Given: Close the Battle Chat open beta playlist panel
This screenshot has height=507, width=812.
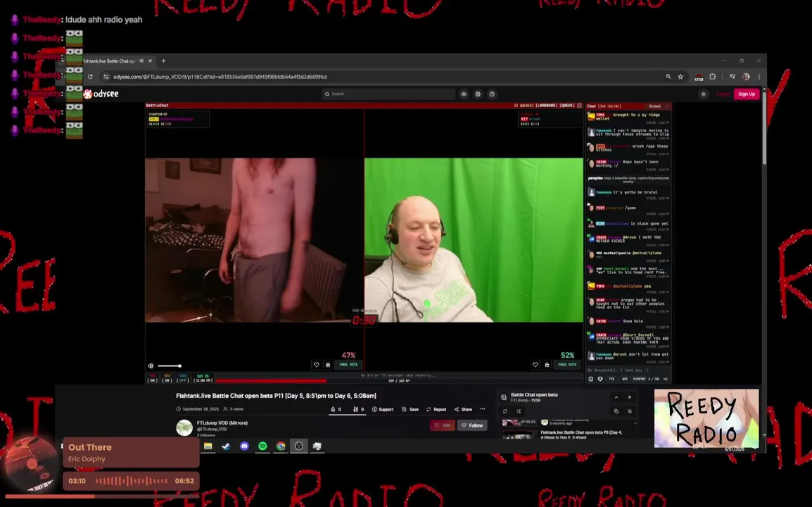Looking at the screenshot, I should click(x=630, y=397).
